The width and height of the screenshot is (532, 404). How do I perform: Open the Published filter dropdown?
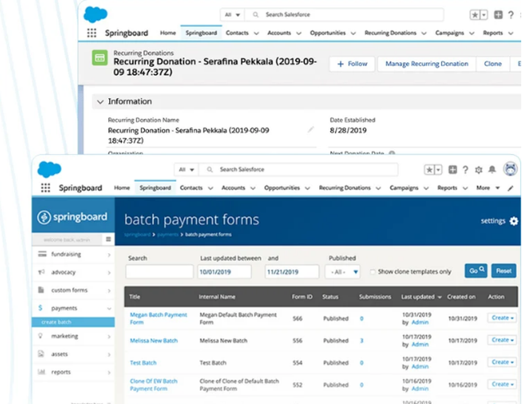(342, 272)
